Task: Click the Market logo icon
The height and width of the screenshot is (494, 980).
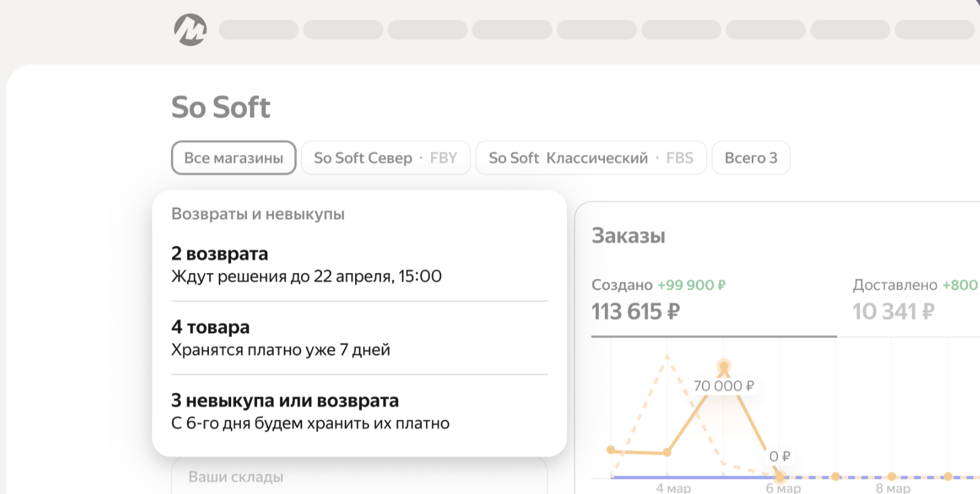Action: [190, 30]
